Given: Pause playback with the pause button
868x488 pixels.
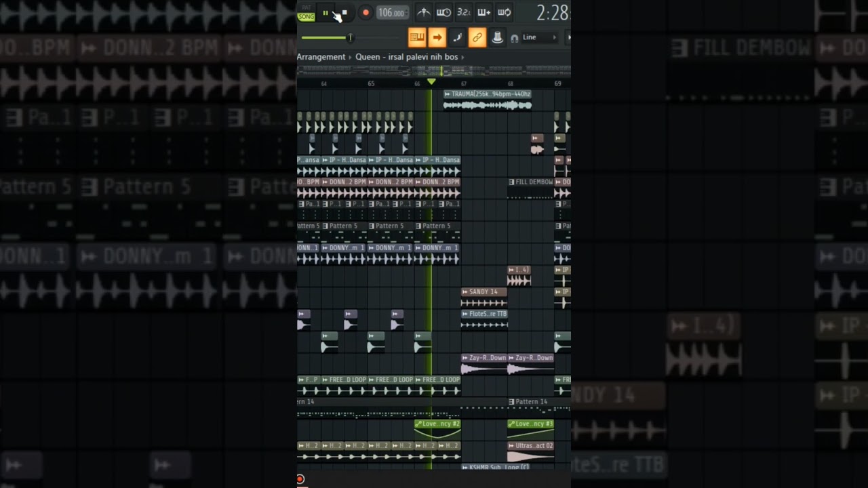Looking at the screenshot, I should coord(325,13).
